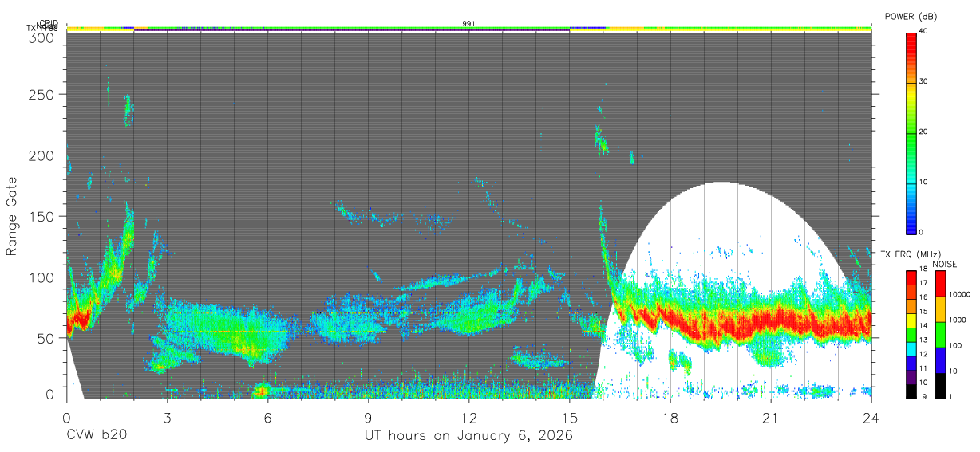Select the orange noise swatch 1000-10000
Viewport: 980px width, 452px height.
coord(939,309)
